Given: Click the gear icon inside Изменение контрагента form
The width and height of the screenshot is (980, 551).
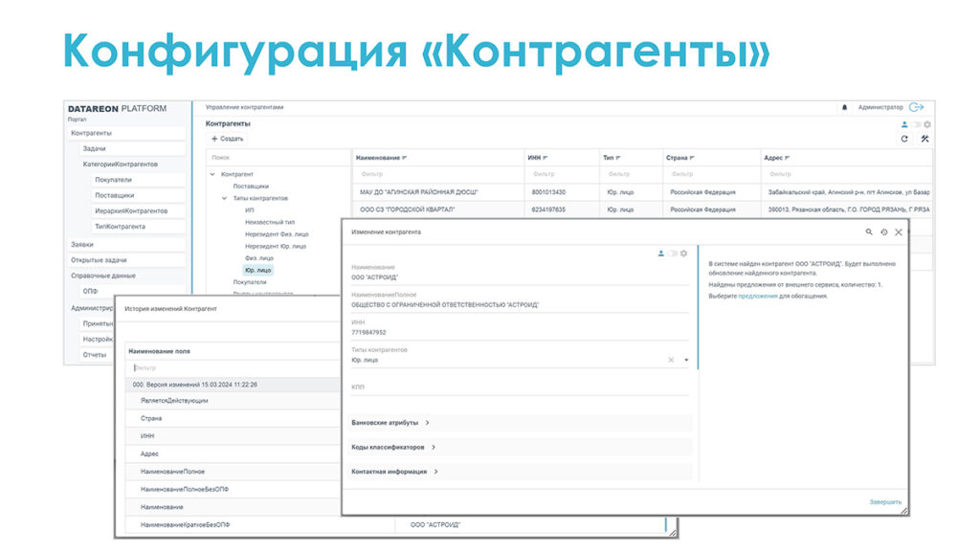Looking at the screenshot, I should (x=684, y=253).
